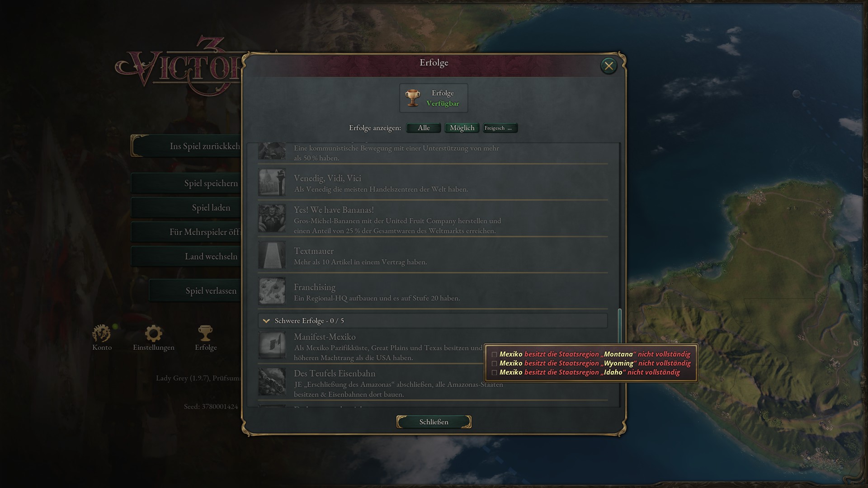Toggle Wyoming state region checkbox
Image resolution: width=868 pixels, height=488 pixels.
pos(494,364)
